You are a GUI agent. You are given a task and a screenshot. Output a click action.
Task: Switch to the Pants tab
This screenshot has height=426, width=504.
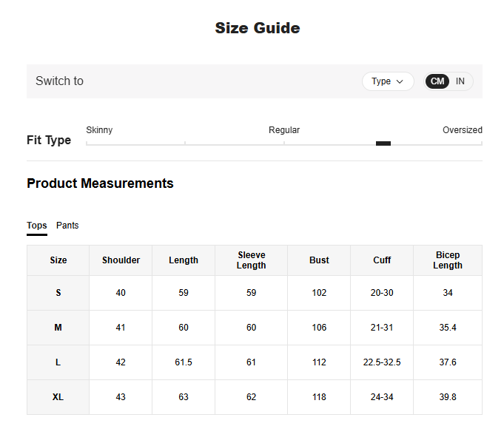(67, 226)
